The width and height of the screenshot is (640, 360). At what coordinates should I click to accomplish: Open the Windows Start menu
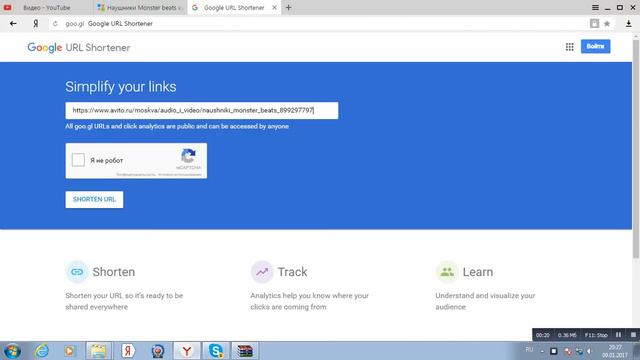[x=12, y=351]
